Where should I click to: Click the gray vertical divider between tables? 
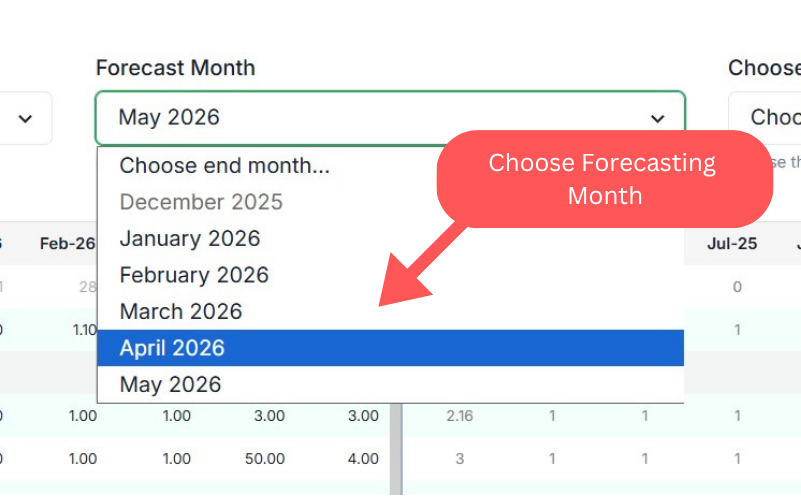[x=394, y=450]
